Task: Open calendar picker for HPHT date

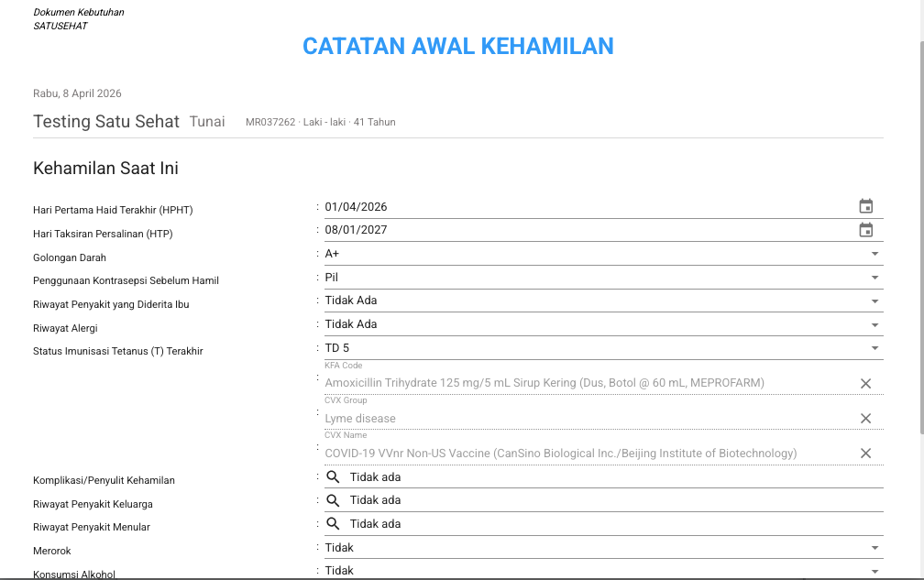Action: point(865,206)
